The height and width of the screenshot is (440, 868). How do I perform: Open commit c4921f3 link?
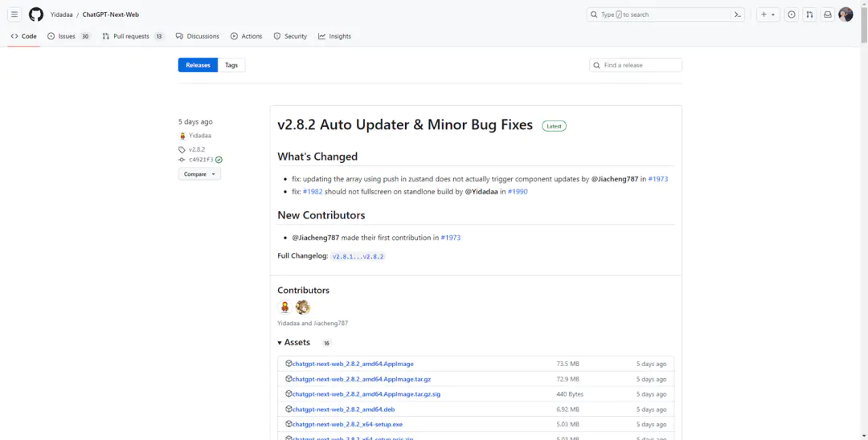201,160
